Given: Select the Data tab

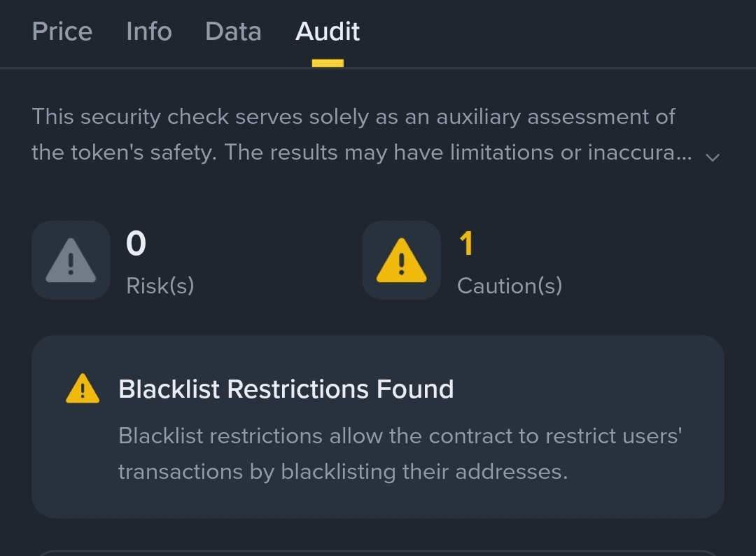Looking at the screenshot, I should (x=233, y=32).
